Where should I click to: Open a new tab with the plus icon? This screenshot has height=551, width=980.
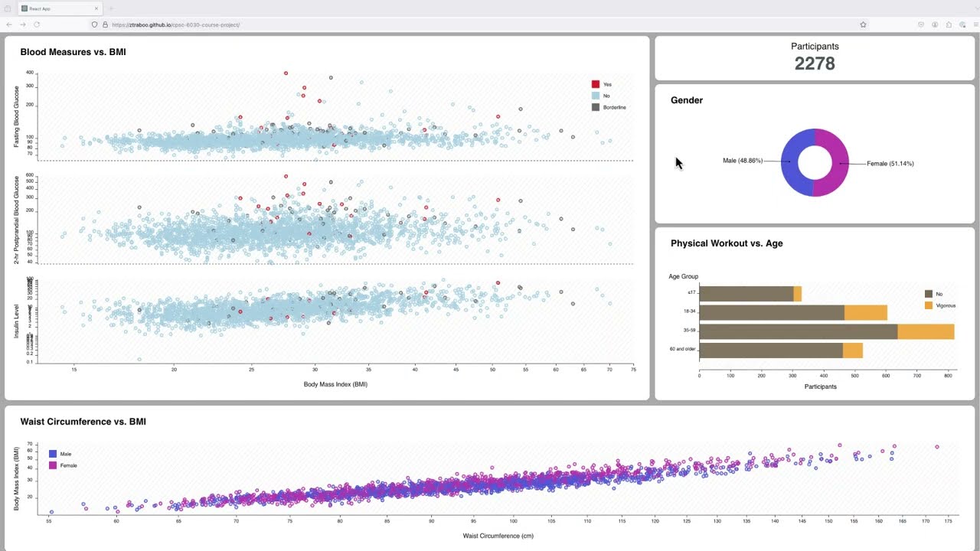111,8
